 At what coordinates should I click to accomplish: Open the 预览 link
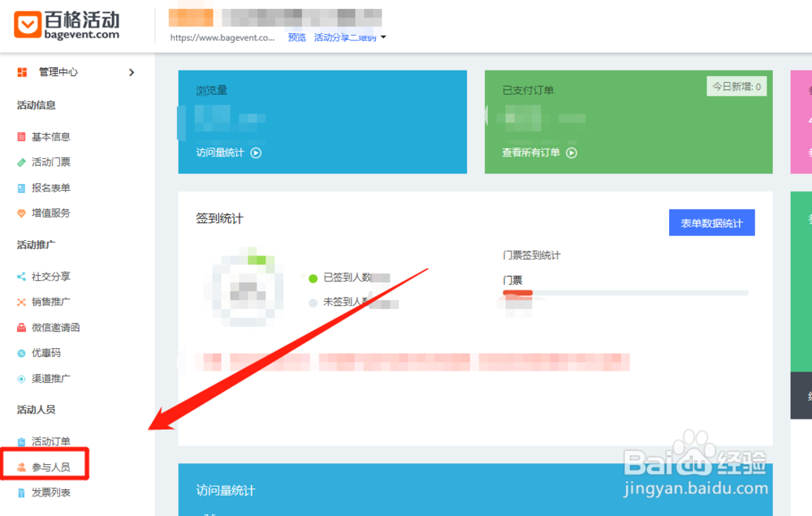296,37
